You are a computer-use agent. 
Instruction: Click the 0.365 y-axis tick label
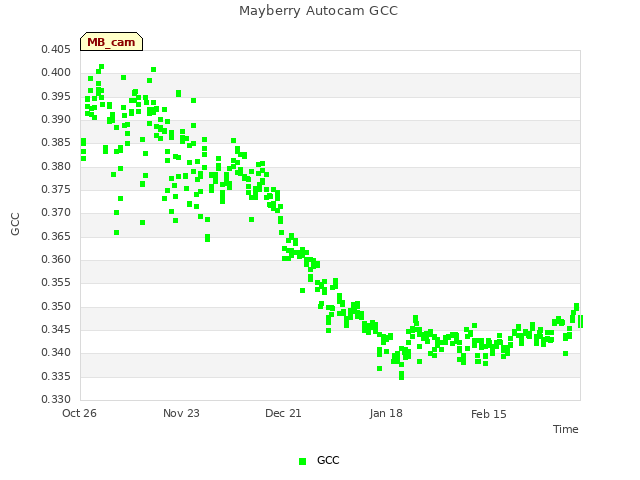coord(56,236)
